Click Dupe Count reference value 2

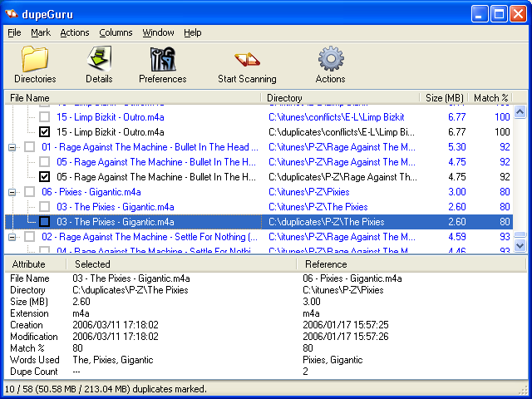pos(305,372)
